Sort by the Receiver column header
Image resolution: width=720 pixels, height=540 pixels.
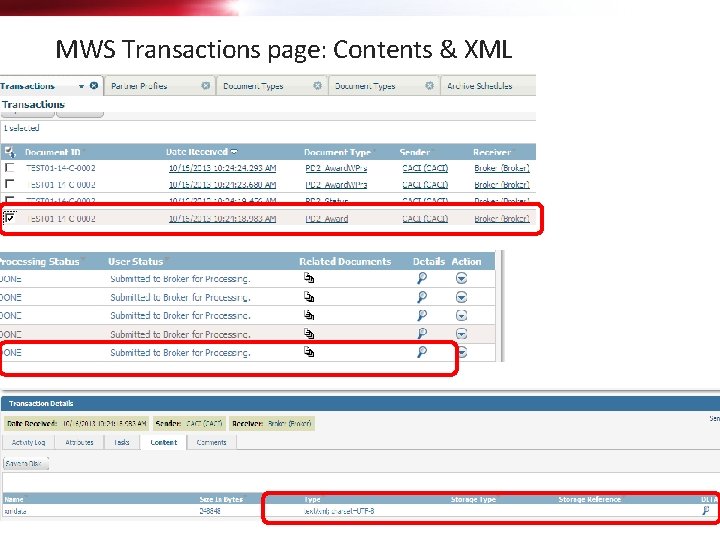click(x=492, y=152)
